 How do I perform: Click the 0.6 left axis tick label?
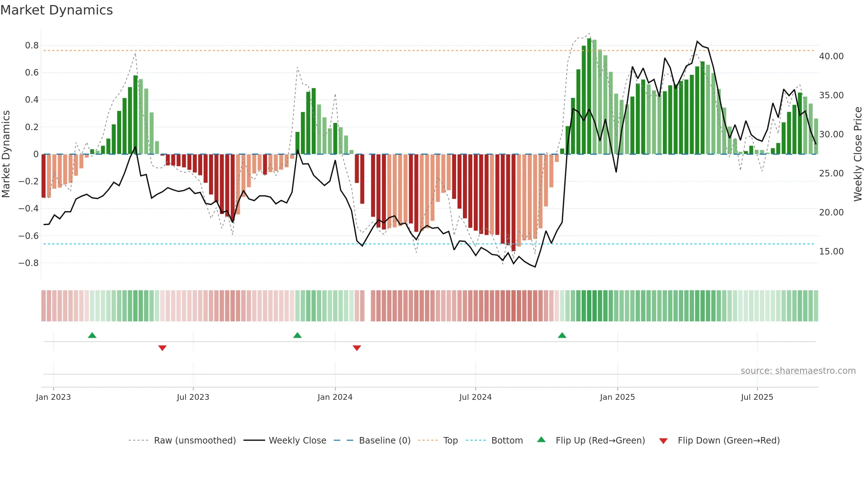point(32,73)
